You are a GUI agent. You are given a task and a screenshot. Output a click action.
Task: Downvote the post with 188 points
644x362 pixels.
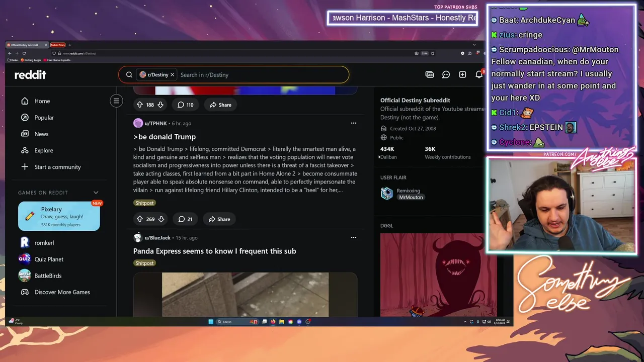(x=160, y=105)
